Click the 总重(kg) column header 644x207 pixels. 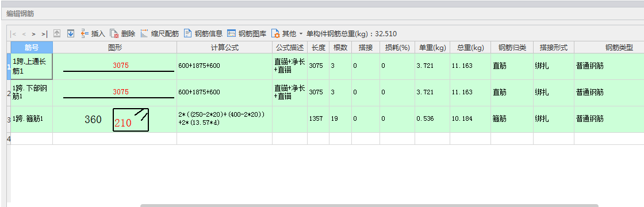pos(471,47)
